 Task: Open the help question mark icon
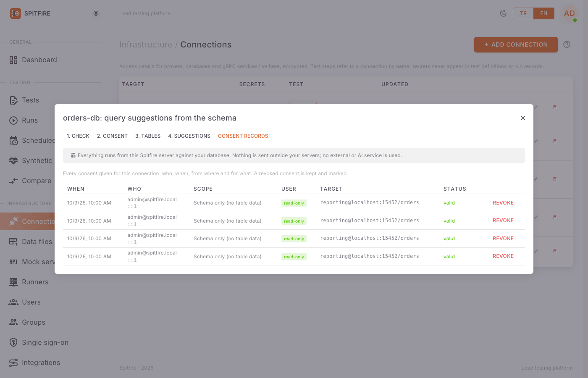567,45
